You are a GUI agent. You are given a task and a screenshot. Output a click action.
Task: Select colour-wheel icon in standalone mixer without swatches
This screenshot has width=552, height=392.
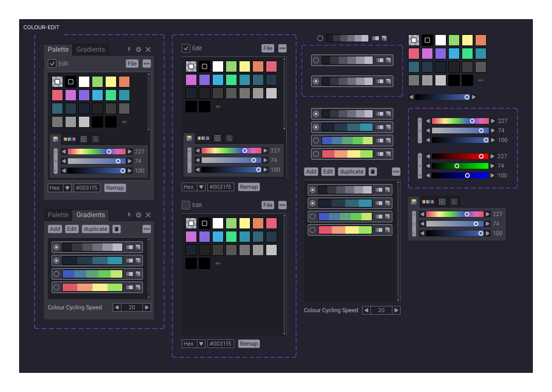(414, 202)
